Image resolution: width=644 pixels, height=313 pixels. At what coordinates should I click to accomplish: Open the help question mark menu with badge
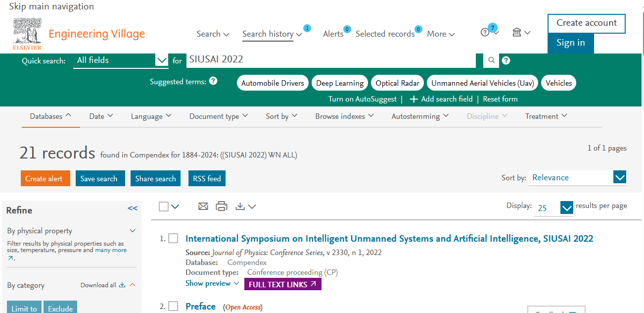tap(489, 32)
